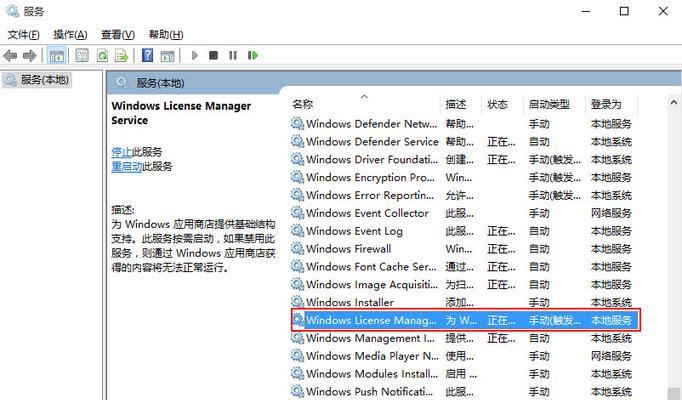Viewport: 682px width, 400px height.
Task: Open the 查看(V) menu
Action: (117, 34)
